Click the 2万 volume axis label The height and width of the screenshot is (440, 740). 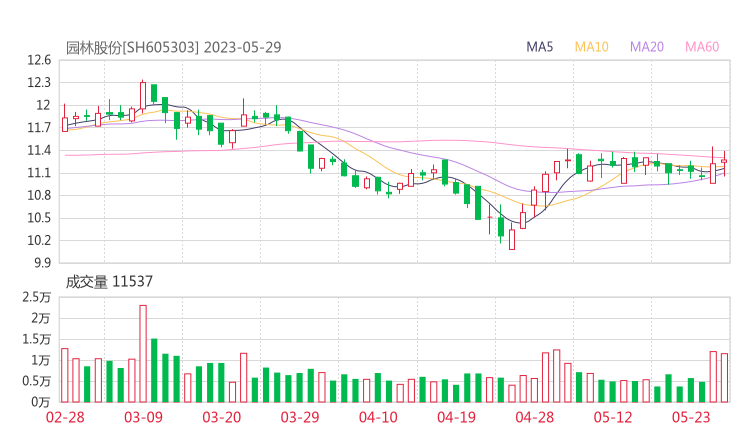pyautogui.click(x=41, y=319)
